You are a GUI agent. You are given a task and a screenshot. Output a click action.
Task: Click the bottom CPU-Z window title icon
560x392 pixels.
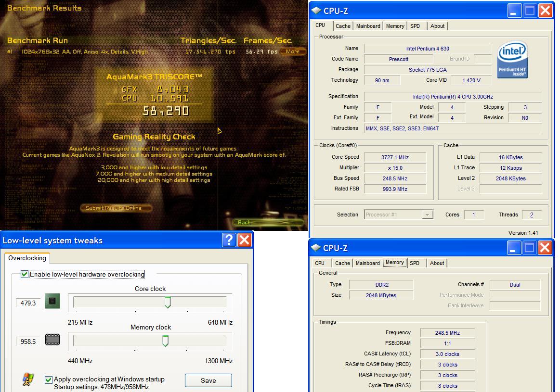pyautogui.click(x=316, y=248)
